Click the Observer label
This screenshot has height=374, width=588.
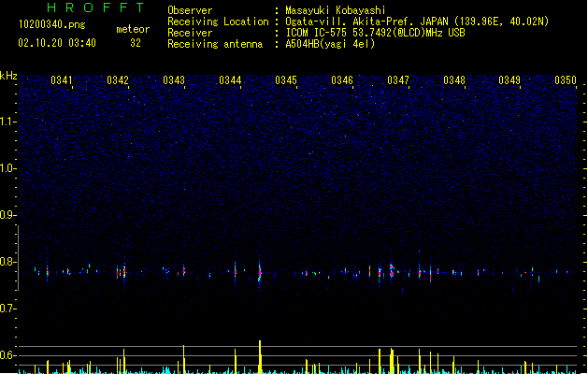190,10
